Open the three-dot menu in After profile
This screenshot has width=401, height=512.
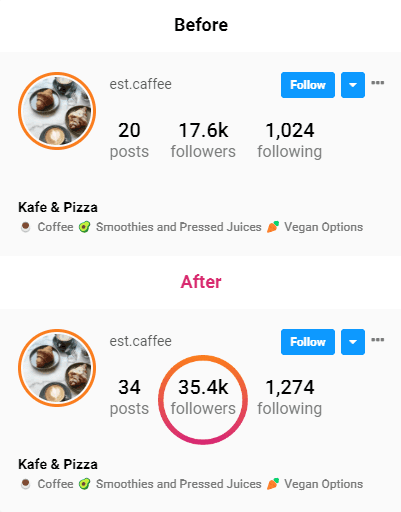coord(378,340)
